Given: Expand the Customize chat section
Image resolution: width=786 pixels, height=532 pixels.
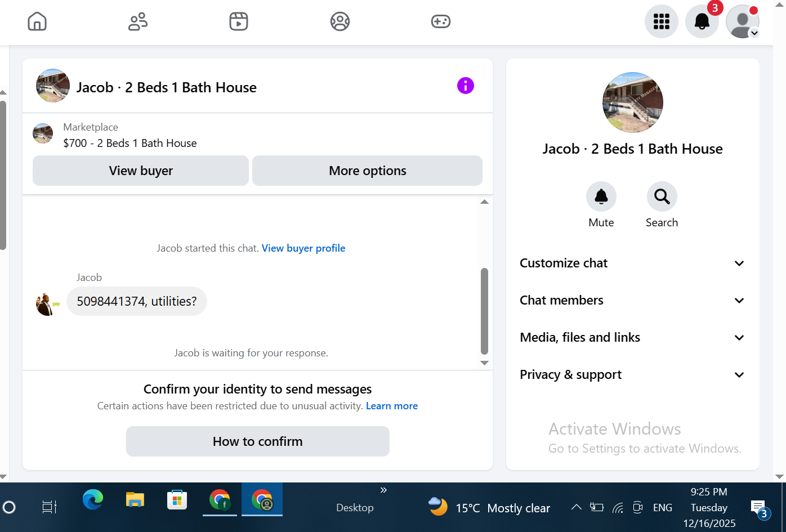Looking at the screenshot, I should pos(632,263).
